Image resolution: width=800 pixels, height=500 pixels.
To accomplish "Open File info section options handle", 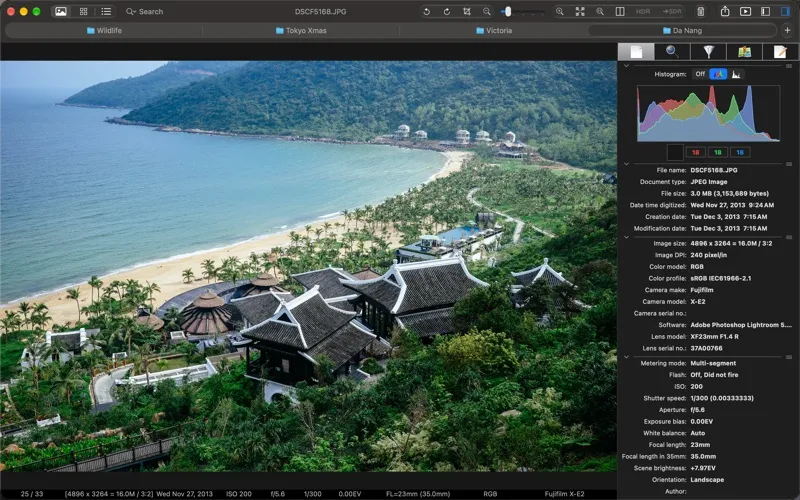I will 789,164.
